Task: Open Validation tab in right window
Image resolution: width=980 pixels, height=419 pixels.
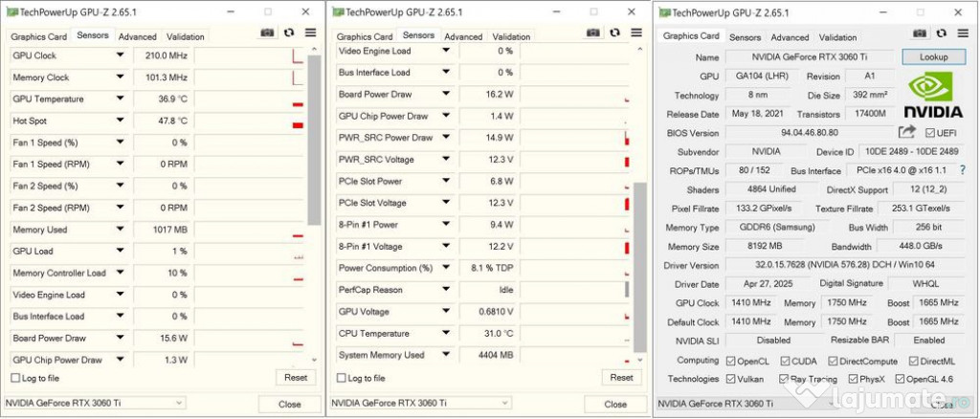Action: click(837, 37)
